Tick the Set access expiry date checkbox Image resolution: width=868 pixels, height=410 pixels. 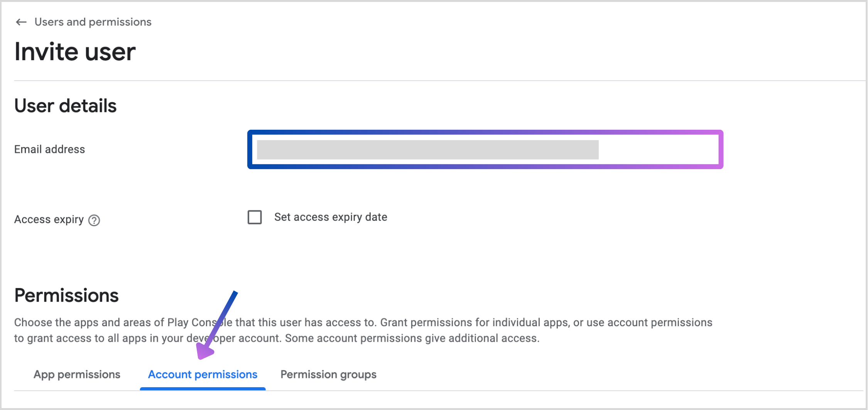click(x=255, y=217)
